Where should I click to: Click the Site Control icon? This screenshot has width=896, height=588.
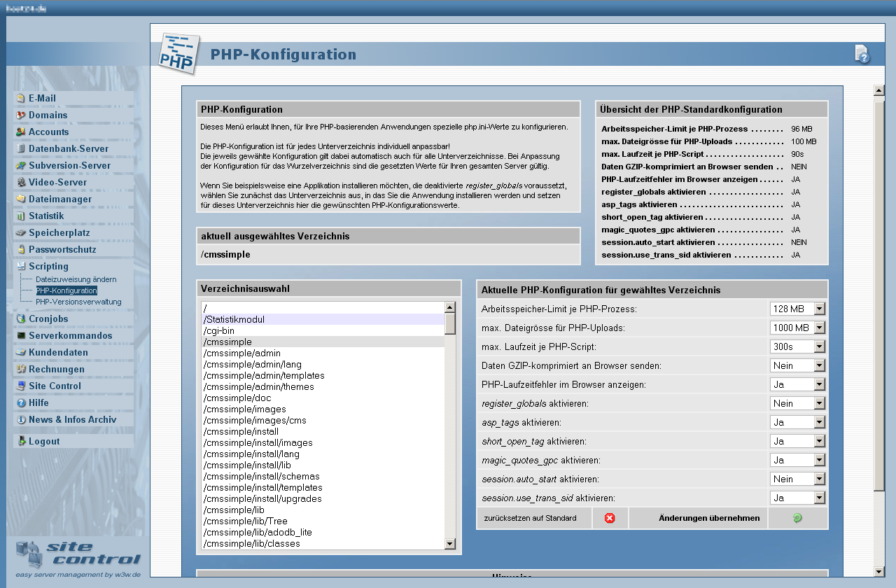click(x=22, y=386)
